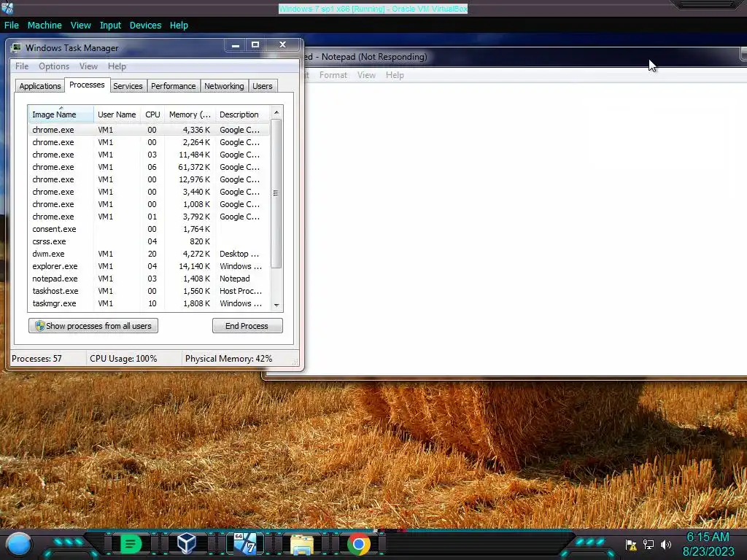747x560 pixels.
Task: Open Notepad View menu
Action: tap(366, 75)
